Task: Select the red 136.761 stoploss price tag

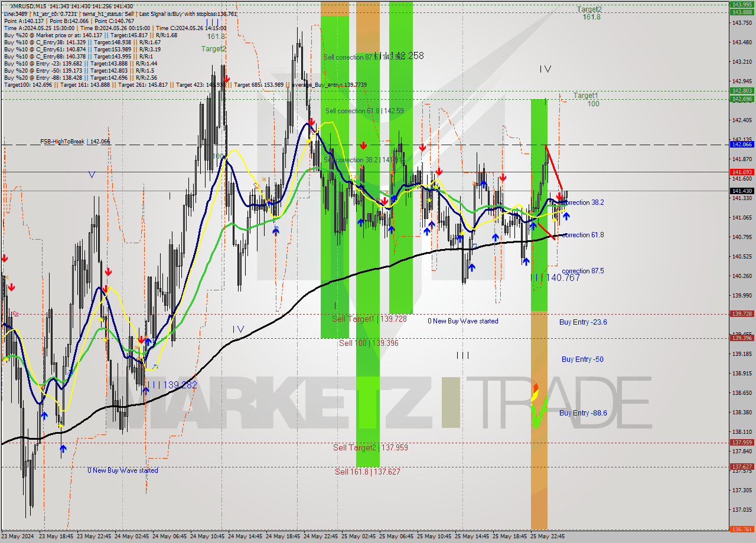Action: click(741, 529)
